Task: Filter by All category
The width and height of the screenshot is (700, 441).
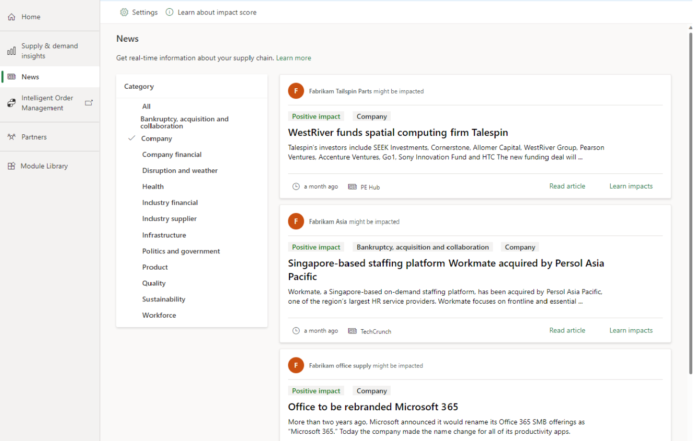Action: tap(146, 106)
